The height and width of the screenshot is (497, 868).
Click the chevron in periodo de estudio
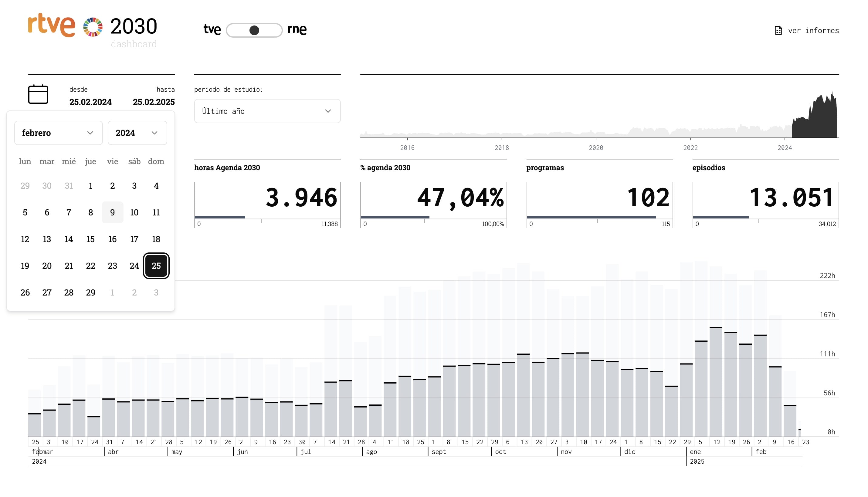(328, 111)
